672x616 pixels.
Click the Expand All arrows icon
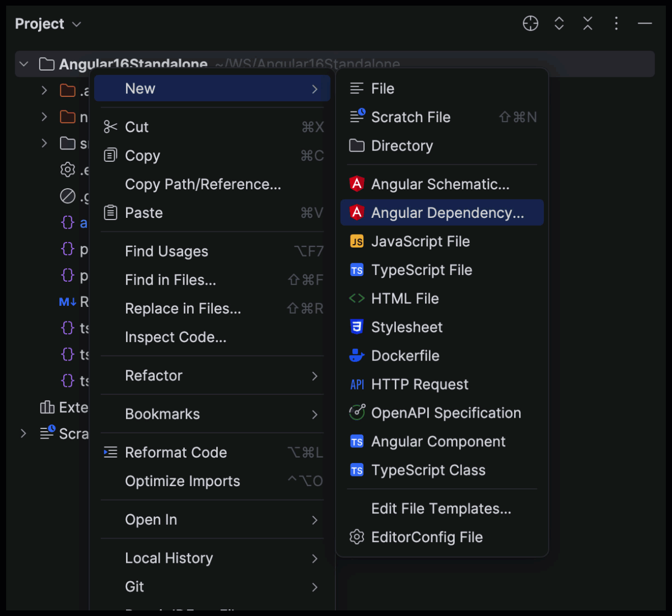559,24
